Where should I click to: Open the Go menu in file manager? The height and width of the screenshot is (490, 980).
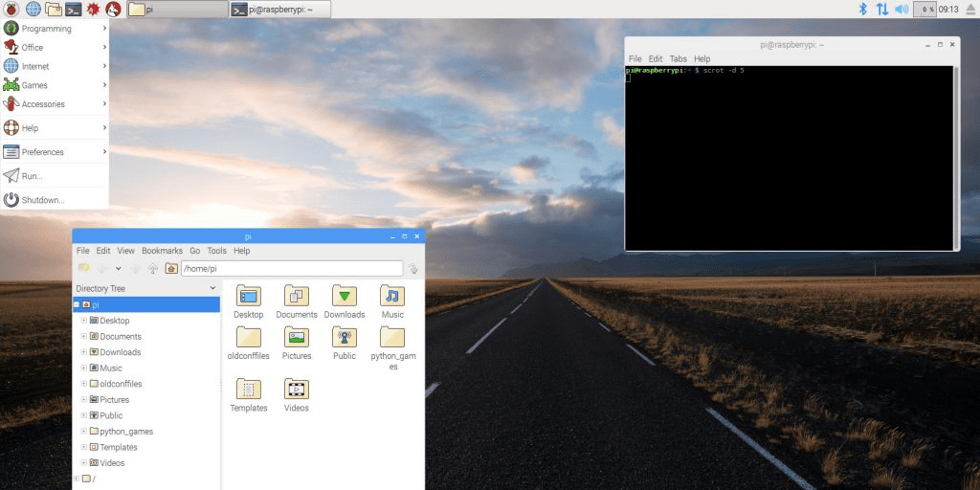[x=195, y=251]
